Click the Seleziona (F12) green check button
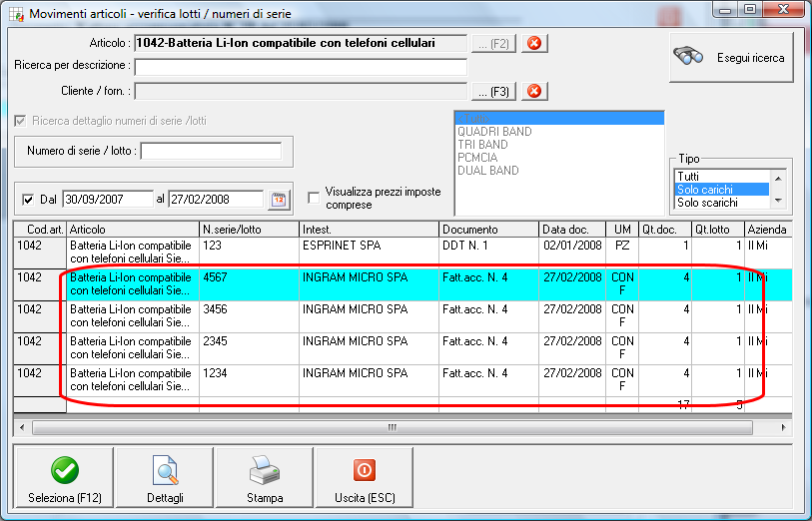 point(65,477)
